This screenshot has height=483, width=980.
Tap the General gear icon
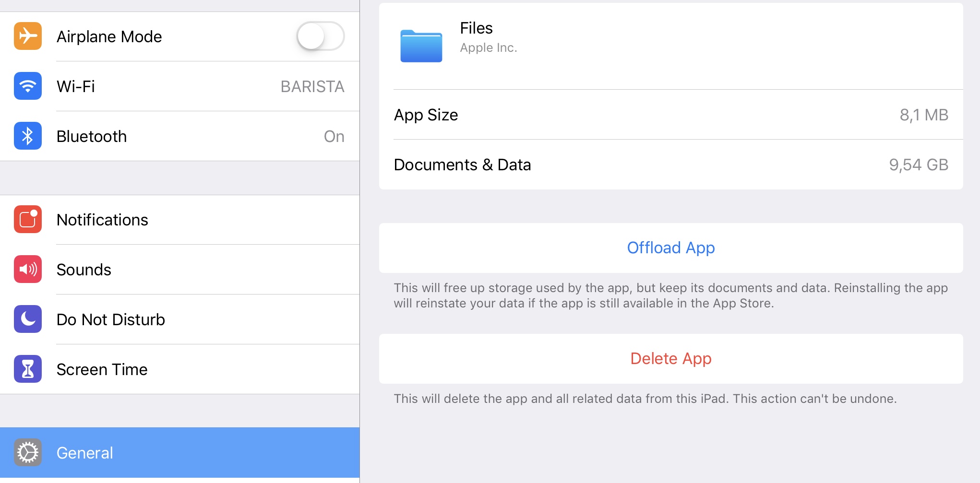point(28,453)
